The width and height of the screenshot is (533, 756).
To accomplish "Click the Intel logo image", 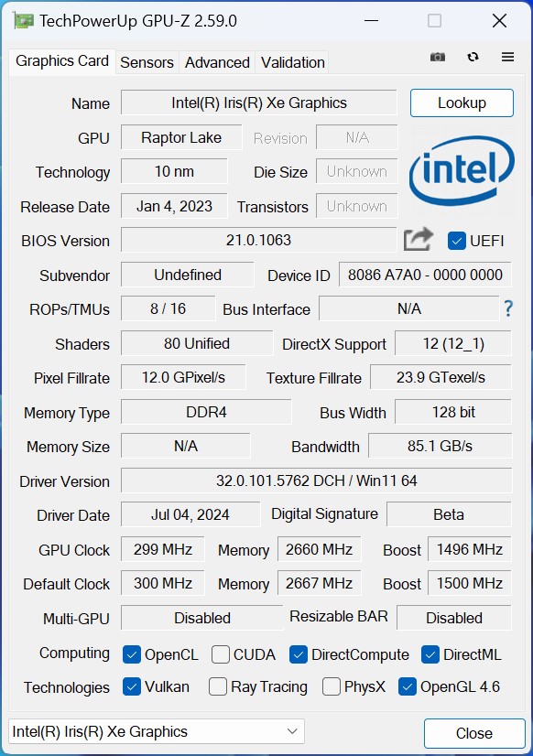I will (462, 170).
